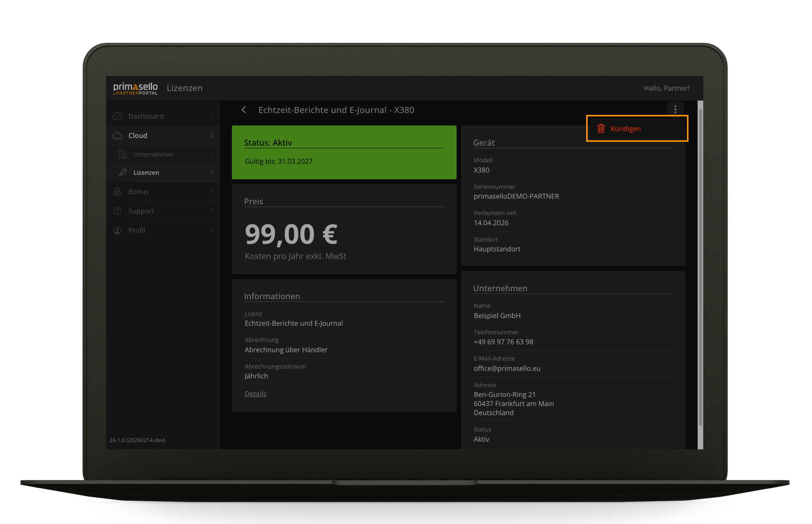This screenshot has height=524, width=812.
Task: Select Kündigen from the context menu
Action: click(x=626, y=129)
